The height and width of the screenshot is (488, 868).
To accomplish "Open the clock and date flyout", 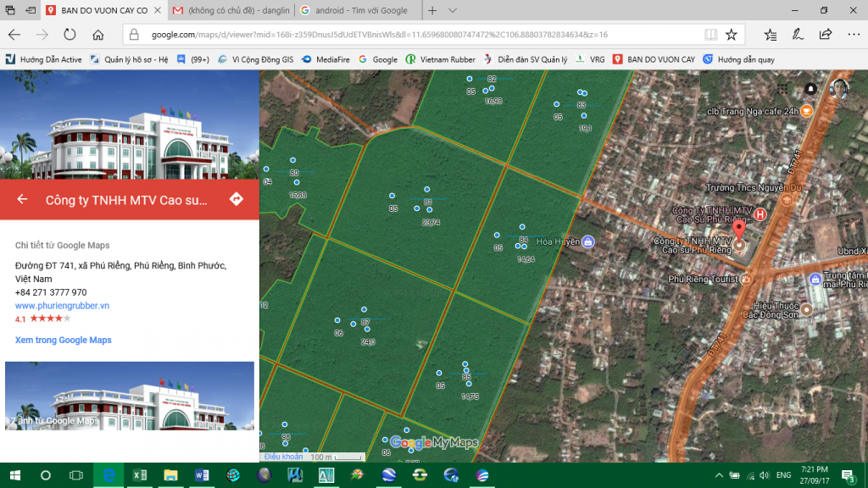I will 815,475.
